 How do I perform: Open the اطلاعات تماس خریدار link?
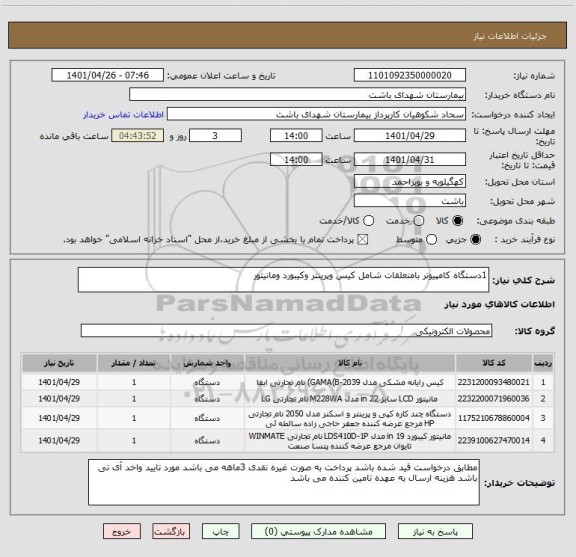click(123, 115)
